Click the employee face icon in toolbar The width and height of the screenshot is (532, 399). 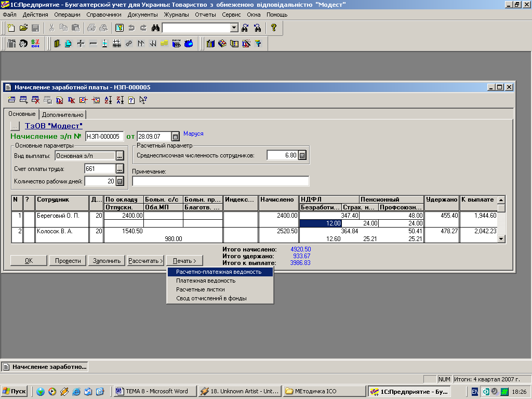(x=23, y=44)
